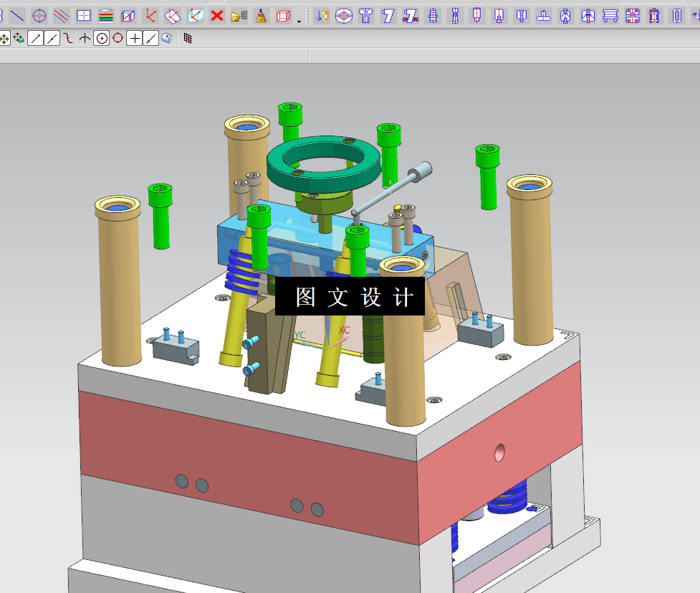Select the oval locating ring icon
Image resolution: width=700 pixels, height=593 pixels.
click(x=344, y=16)
